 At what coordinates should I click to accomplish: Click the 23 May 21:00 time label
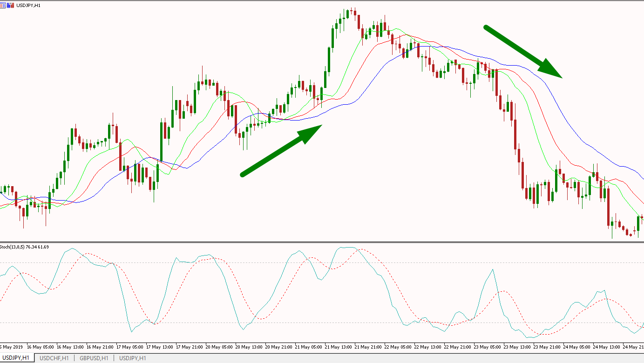pyautogui.click(x=547, y=347)
